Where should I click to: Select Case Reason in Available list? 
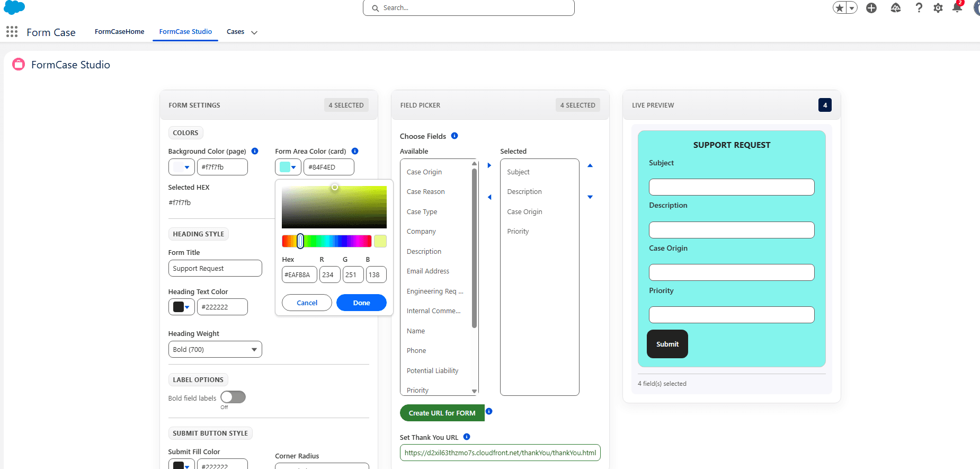click(x=435, y=191)
